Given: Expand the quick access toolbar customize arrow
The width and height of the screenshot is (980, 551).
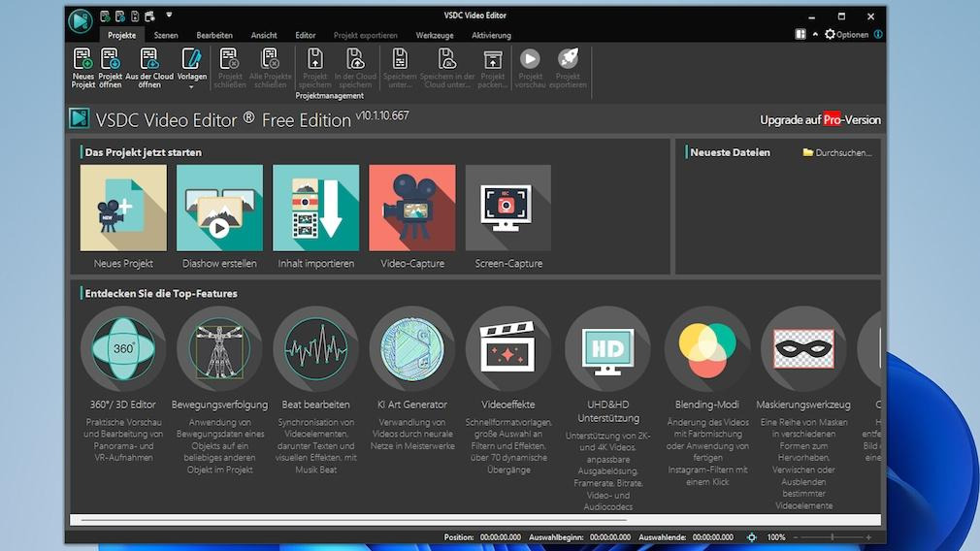Looking at the screenshot, I should pos(169,15).
